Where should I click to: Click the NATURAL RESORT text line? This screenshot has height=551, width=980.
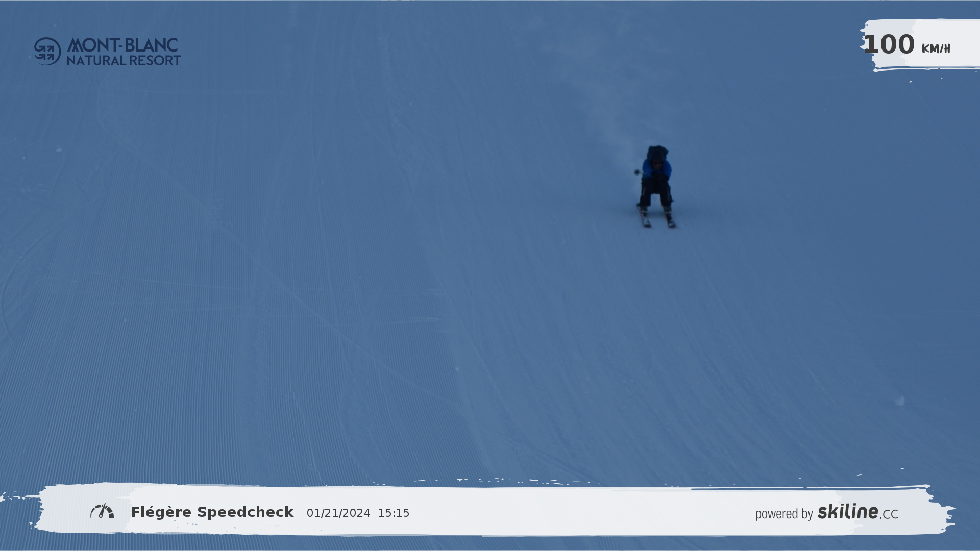[124, 60]
